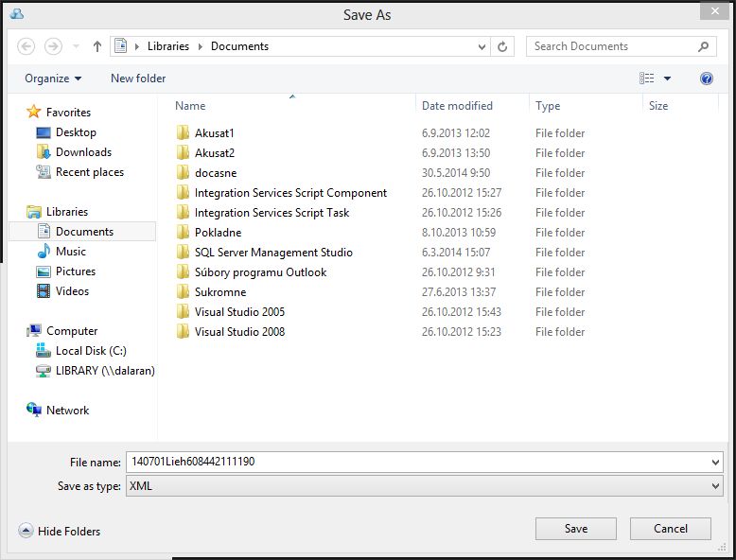Open the Organize dropdown menu
The height and width of the screenshot is (560, 736).
[x=53, y=79]
